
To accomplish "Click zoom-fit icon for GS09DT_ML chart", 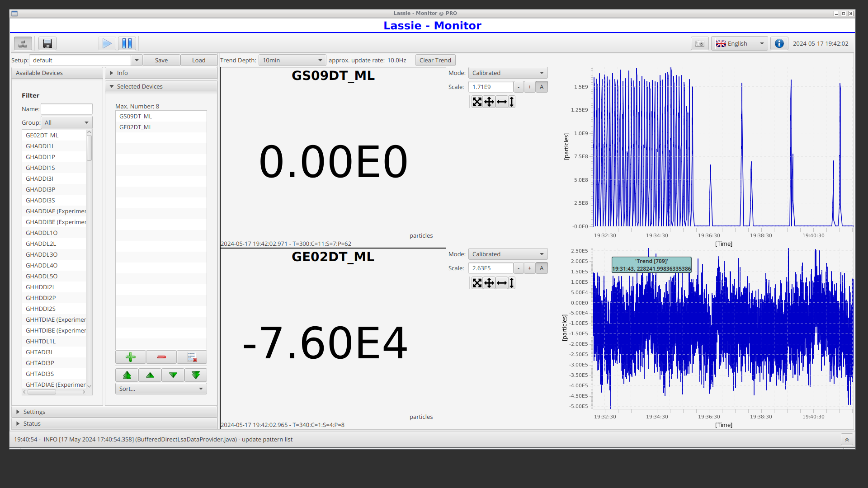I will (477, 102).
